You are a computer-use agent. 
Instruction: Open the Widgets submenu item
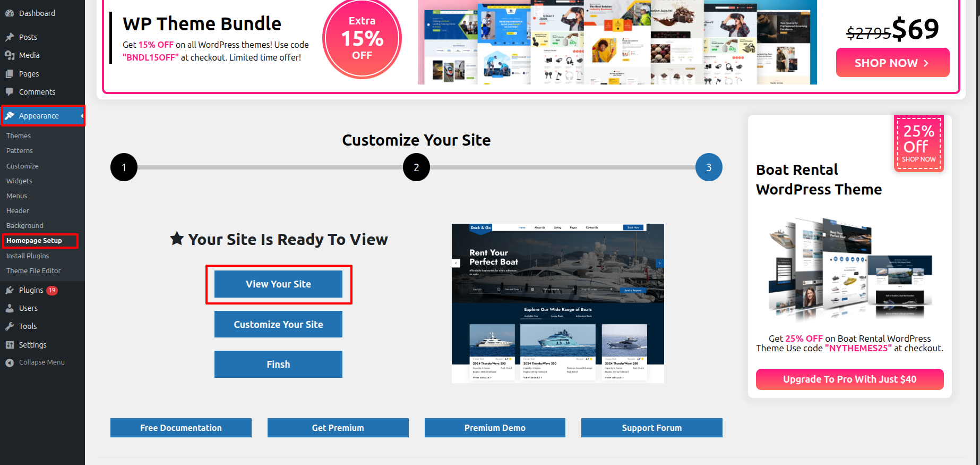pyautogui.click(x=19, y=181)
